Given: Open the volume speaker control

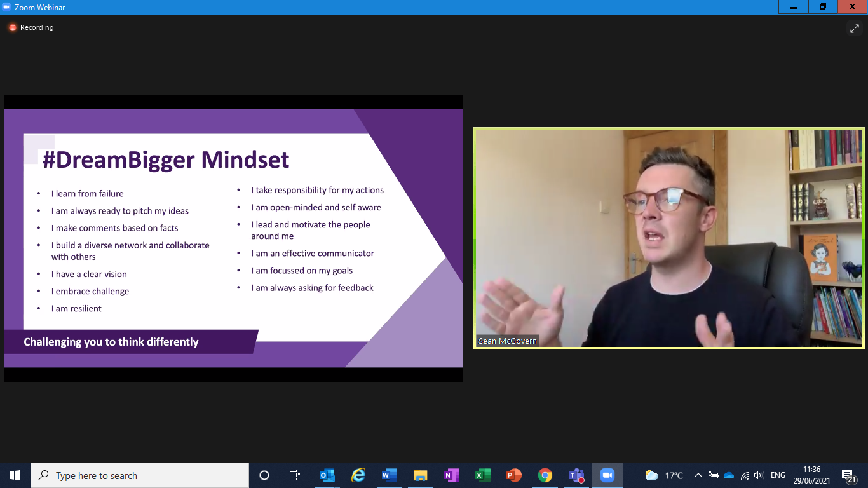Looking at the screenshot, I should pos(758,475).
